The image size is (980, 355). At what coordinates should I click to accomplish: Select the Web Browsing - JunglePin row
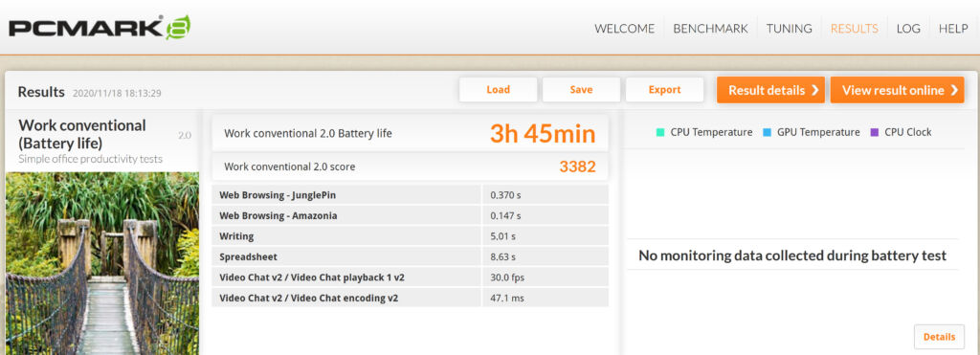410,195
